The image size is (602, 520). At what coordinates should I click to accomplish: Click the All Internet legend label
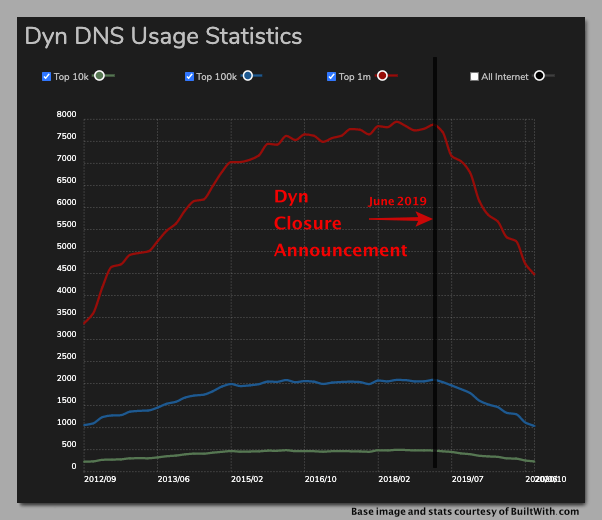tap(505, 77)
